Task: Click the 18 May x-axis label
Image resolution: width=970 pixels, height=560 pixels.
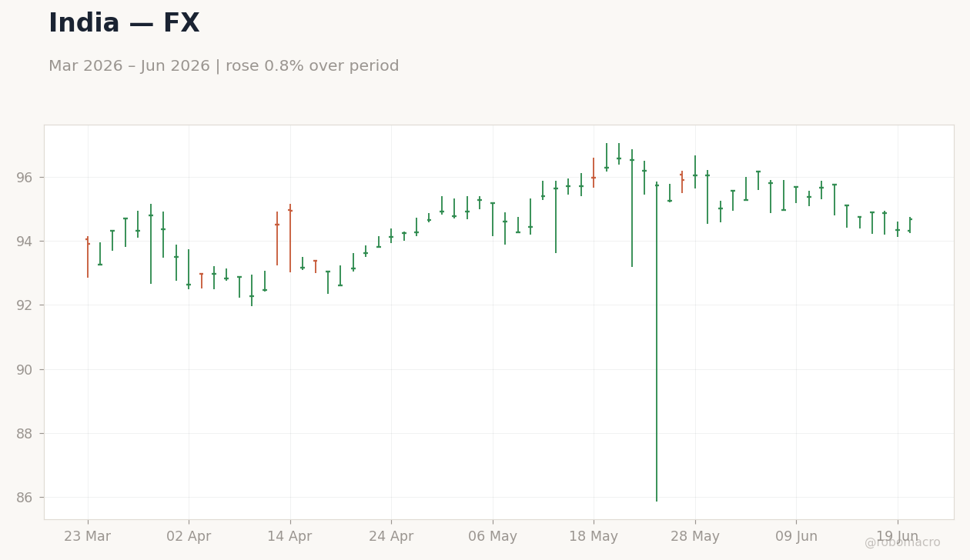Action: tap(594, 537)
